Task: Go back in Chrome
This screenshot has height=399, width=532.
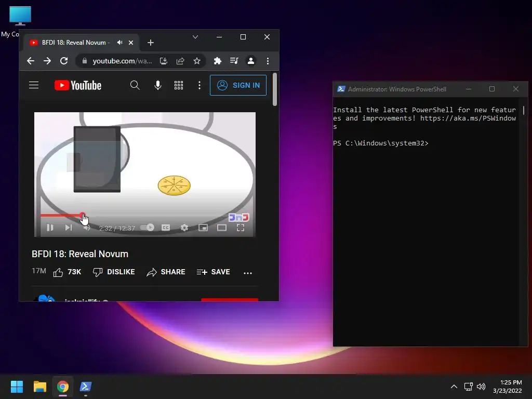Action: [31, 61]
